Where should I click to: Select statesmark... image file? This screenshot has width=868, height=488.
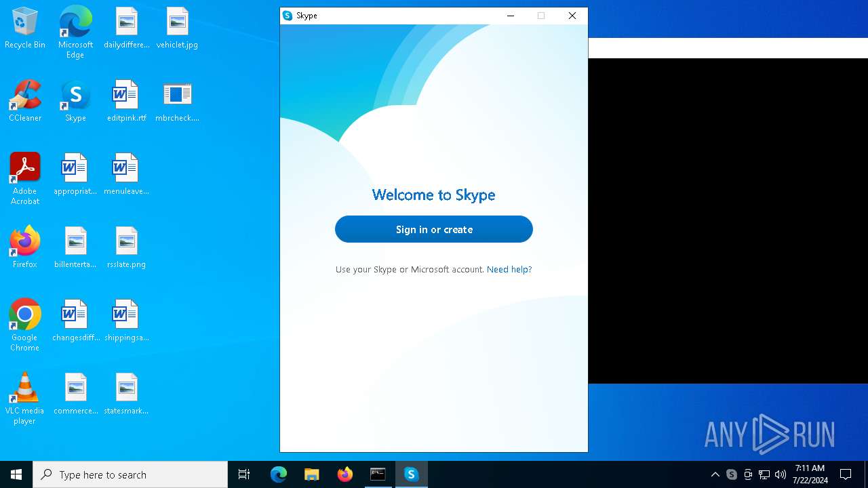(x=126, y=394)
